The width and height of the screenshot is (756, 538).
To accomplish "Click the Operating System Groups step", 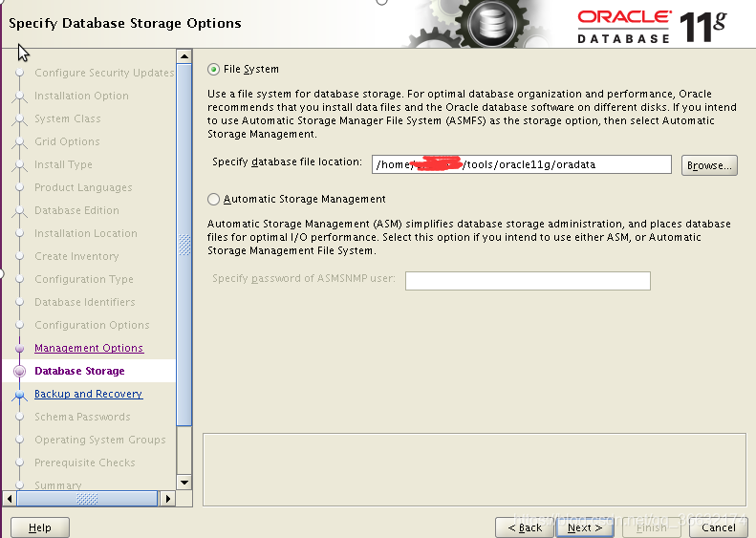I will [x=99, y=440].
